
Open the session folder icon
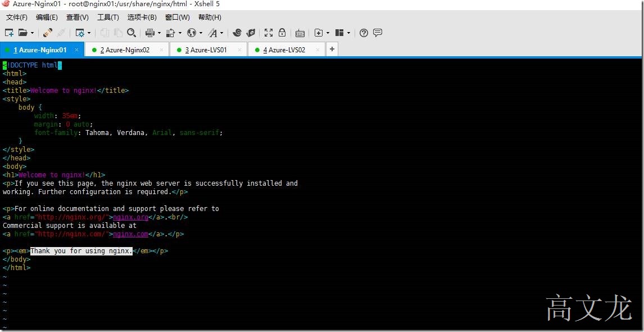pyautogui.click(x=23, y=33)
